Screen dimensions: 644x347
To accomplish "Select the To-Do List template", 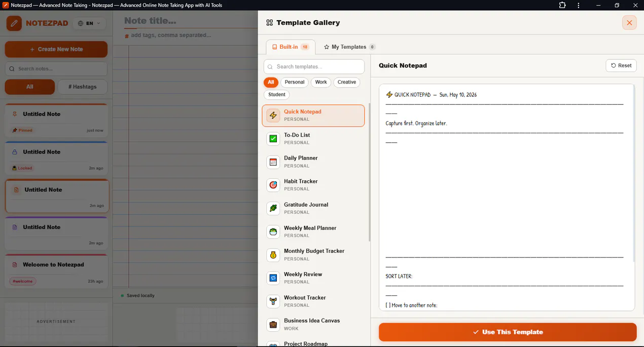I will (313, 139).
